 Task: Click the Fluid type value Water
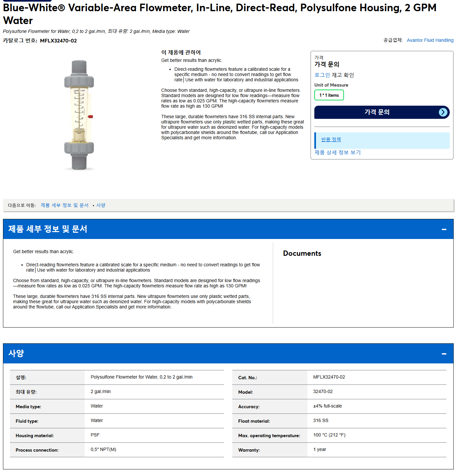pos(97,421)
